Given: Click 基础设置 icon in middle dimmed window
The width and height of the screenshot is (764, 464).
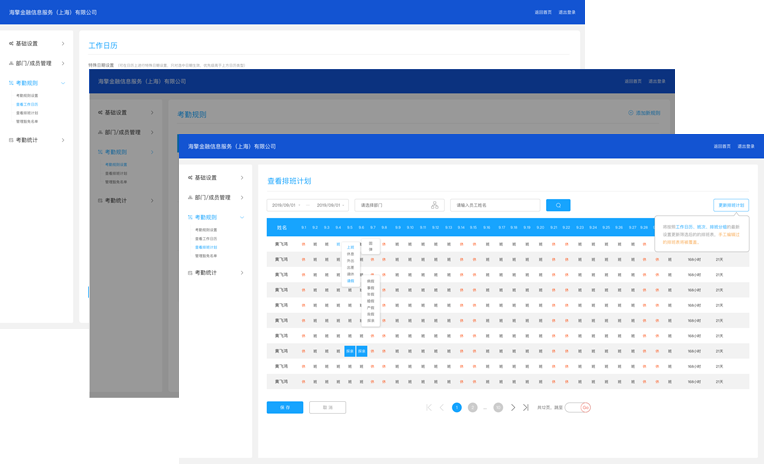Looking at the screenshot, I should tap(100, 113).
